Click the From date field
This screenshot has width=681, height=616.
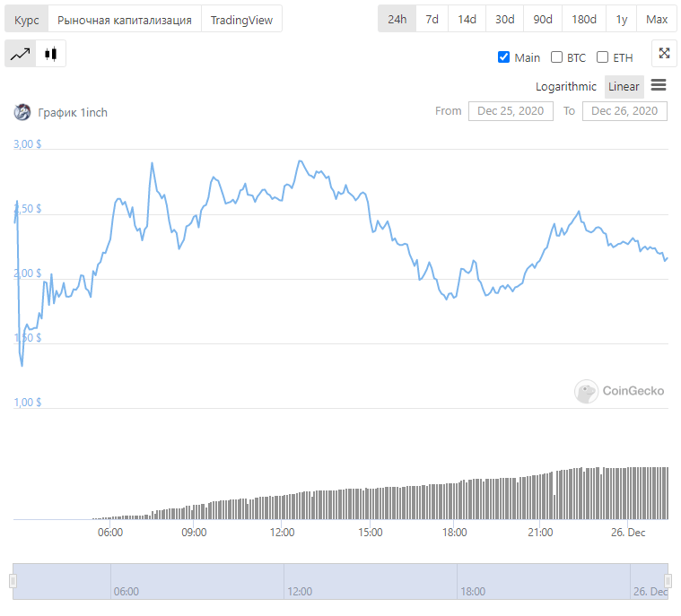tap(511, 111)
